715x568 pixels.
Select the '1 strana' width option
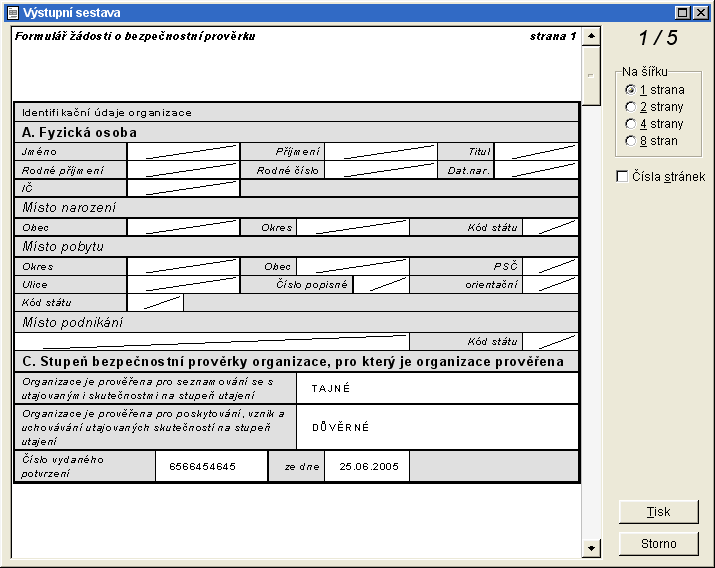coord(630,90)
